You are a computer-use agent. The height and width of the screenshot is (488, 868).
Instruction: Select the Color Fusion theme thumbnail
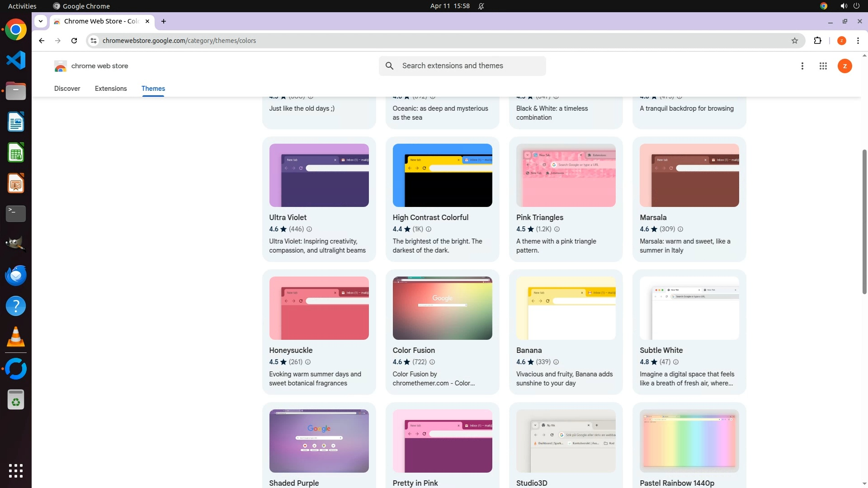tap(442, 308)
